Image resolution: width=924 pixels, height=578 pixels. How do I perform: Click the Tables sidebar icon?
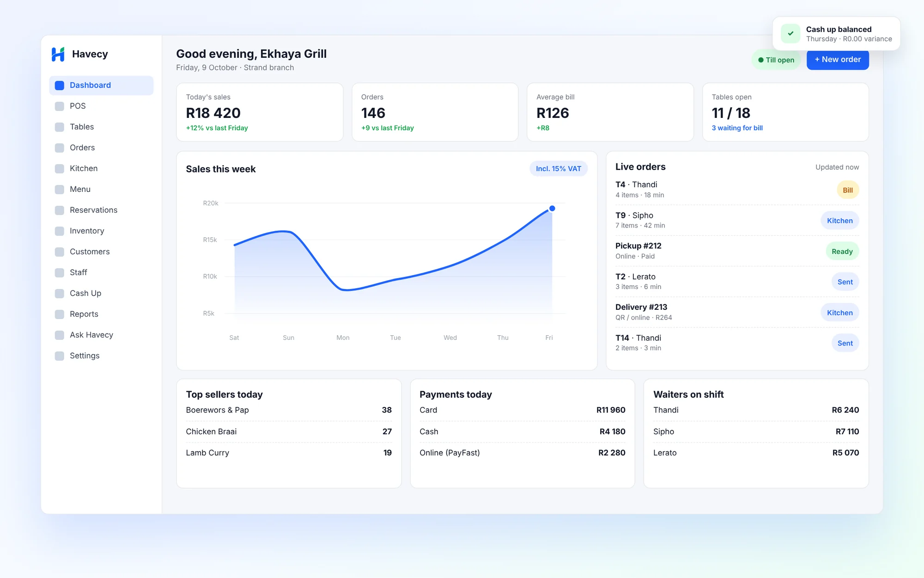coord(60,127)
